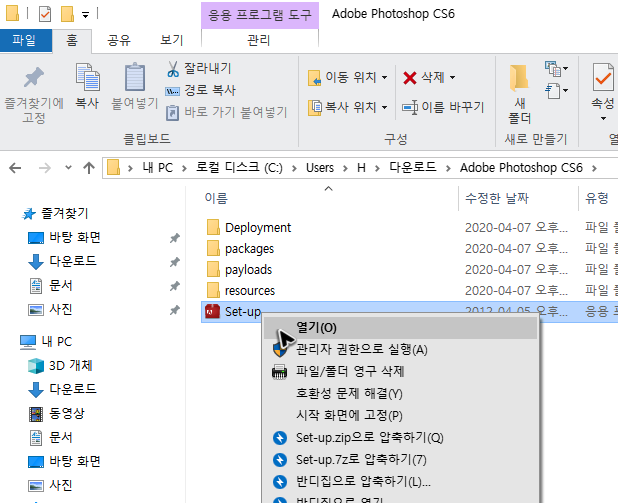Click the shield icon beside 관리자 권한으로 실행
The width and height of the screenshot is (619, 503).
pyautogui.click(x=279, y=350)
